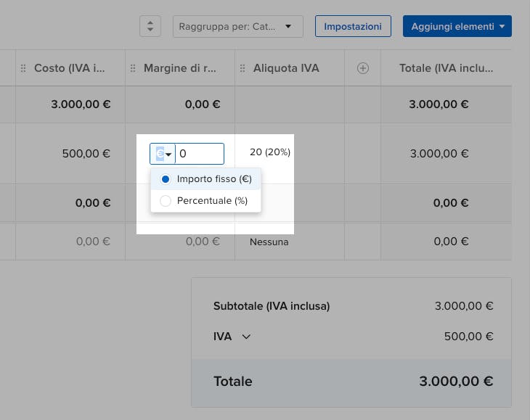Screen dimensions: 530x420
Task: Click the expand/collapse rows arrows button
Action: click(150, 27)
